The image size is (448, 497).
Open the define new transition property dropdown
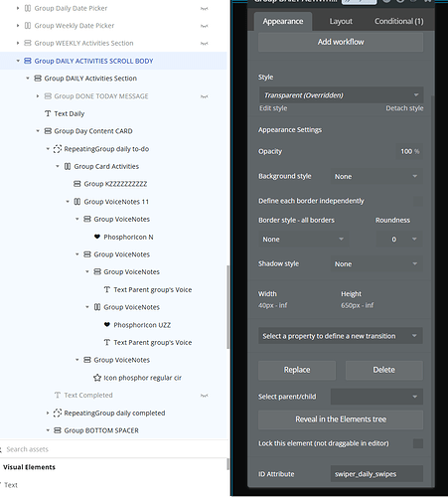pos(341,336)
